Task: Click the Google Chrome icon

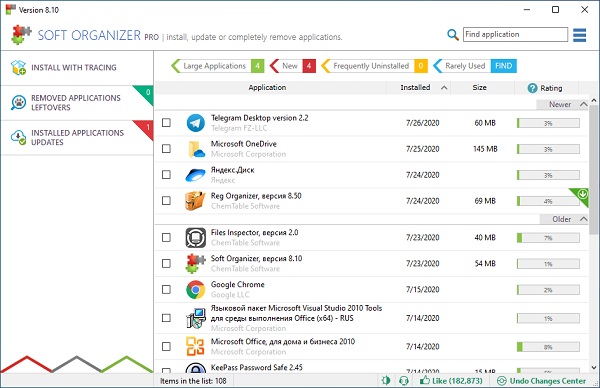Action: click(196, 289)
